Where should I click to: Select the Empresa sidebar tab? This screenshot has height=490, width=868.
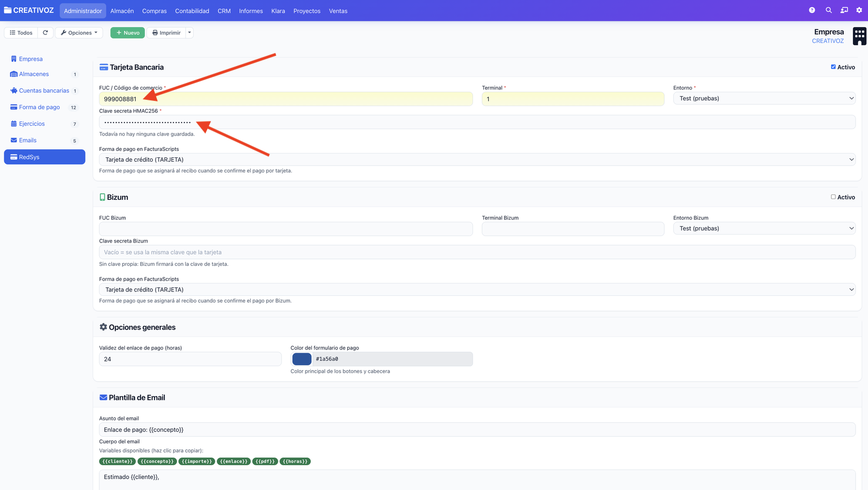click(44, 59)
